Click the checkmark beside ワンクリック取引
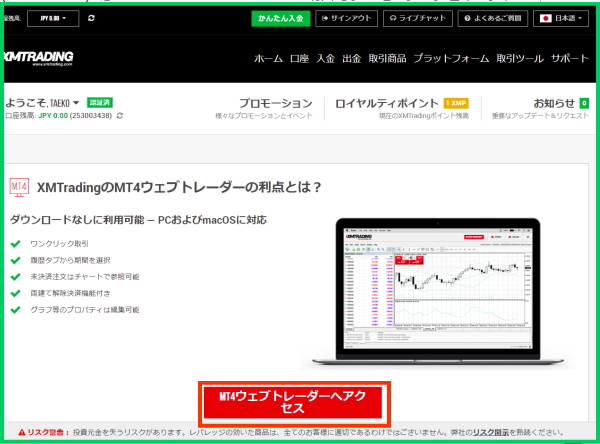Screen dimensions: 600x444 (x=15, y=244)
